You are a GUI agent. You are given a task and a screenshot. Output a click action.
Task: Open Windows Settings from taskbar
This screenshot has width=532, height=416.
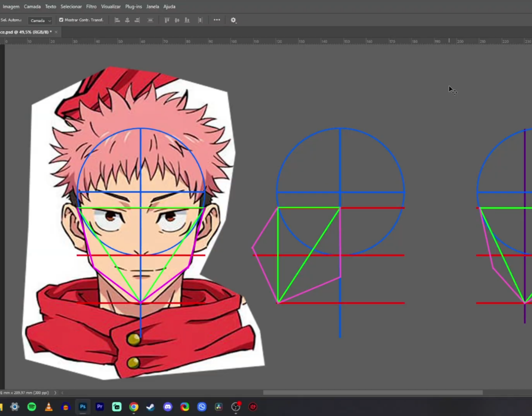[x=15, y=407]
